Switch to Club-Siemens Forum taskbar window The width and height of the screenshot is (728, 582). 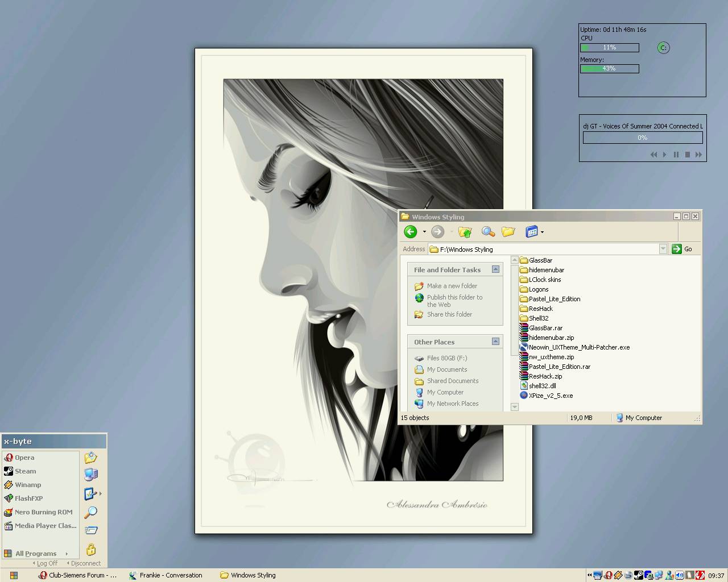click(x=78, y=575)
